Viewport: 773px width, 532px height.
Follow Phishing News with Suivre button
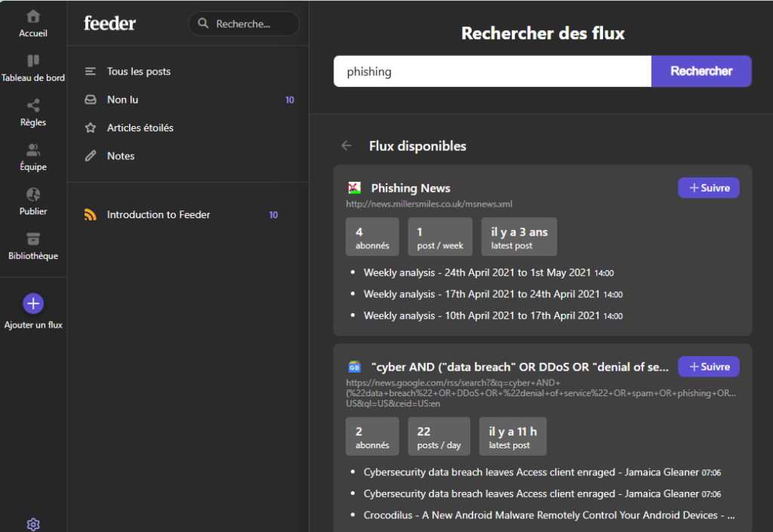click(x=708, y=188)
